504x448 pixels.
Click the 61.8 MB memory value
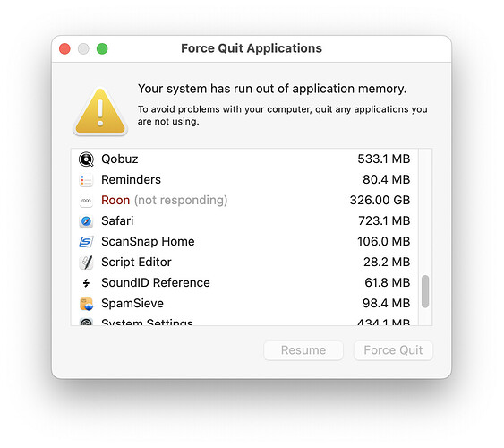click(388, 283)
